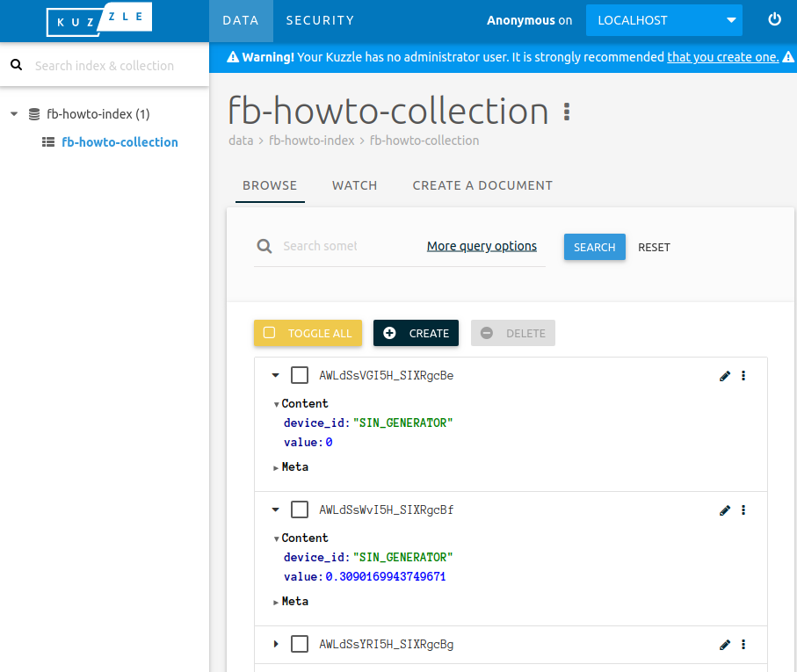Follow the 'that you create one' link
The image size is (797, 672).
click(x=722, y=57)
